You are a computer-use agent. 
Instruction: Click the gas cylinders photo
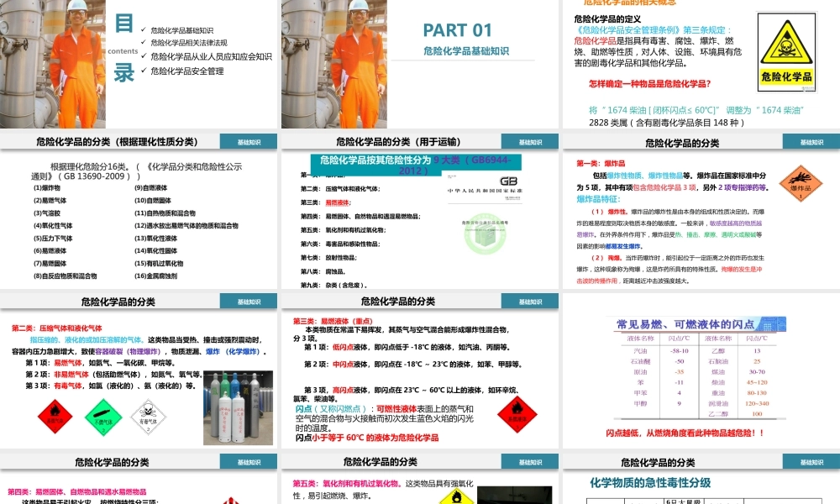coord(238,407)
